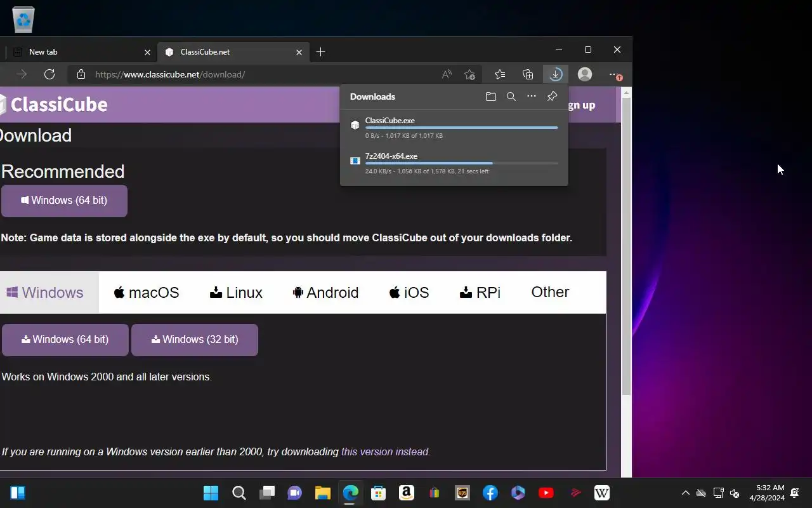Close the ClassiCube.net tab
The width and height of the screenshot is (812, 508).
[298, 52]
